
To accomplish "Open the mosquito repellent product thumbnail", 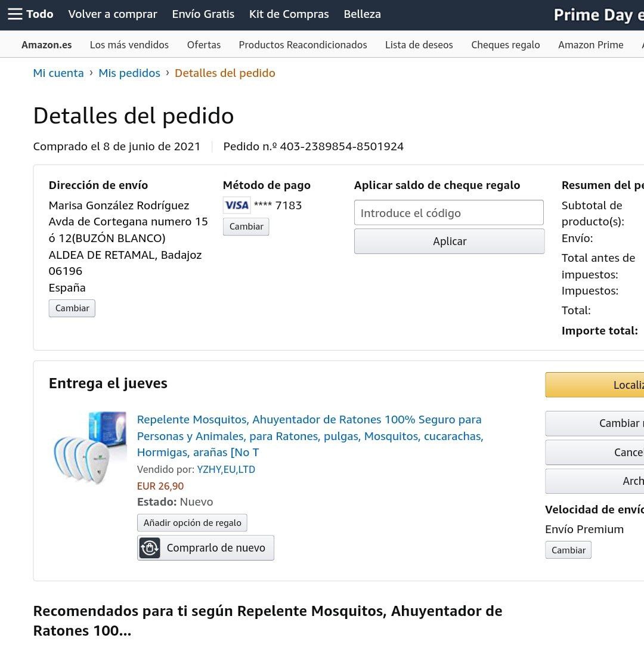I will pyautogui.click(x=90, y=447).
